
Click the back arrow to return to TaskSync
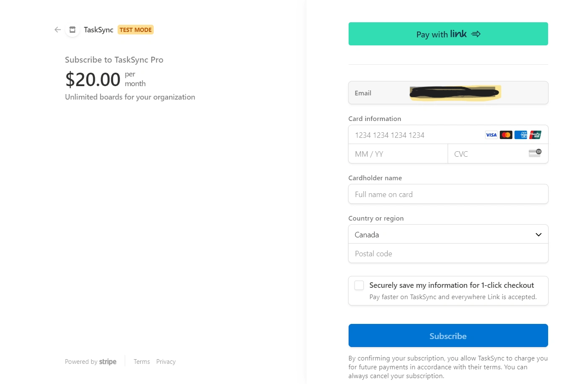click(x=57, y=29)
